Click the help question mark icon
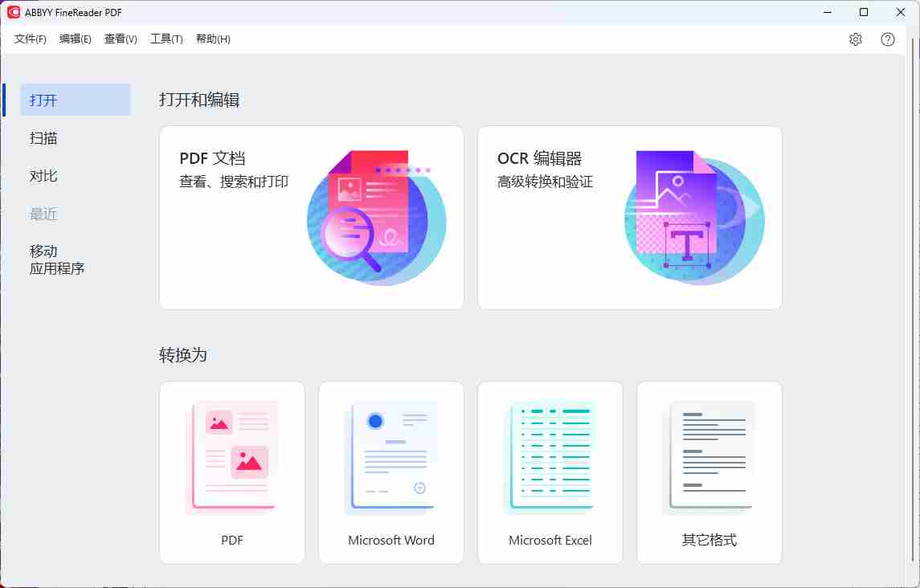 tap(887, 39)
